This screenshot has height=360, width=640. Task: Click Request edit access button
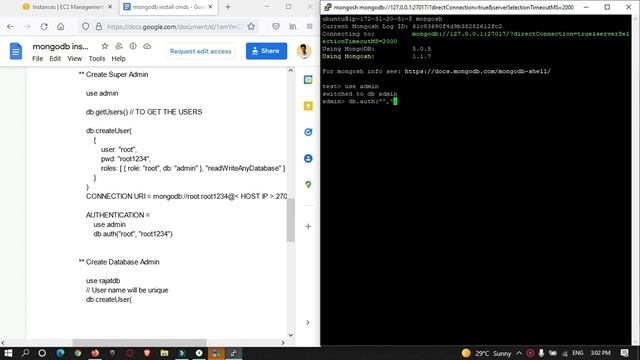pos(200,51)
